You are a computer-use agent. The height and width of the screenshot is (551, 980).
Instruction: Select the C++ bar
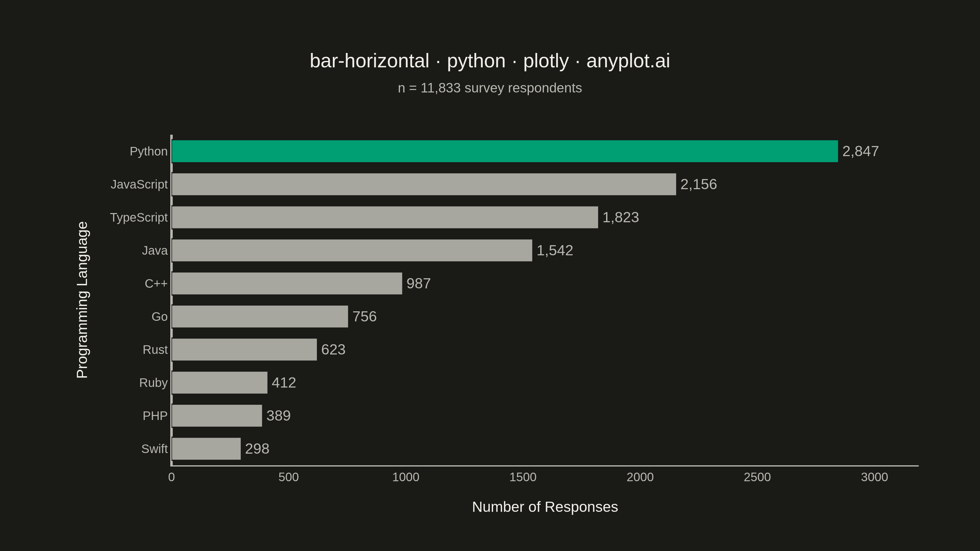click(x=287, y=283)
